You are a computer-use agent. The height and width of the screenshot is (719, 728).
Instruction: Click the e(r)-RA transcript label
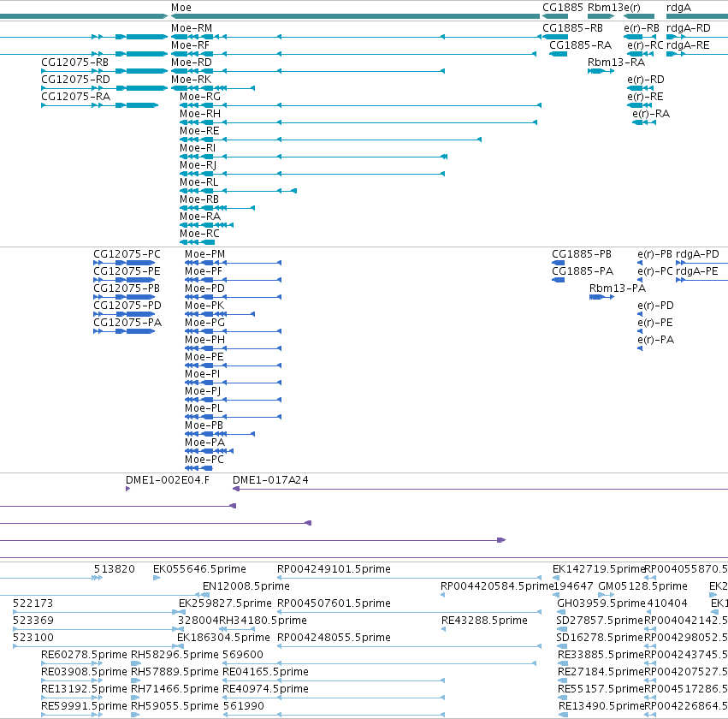tap(651, 114)
